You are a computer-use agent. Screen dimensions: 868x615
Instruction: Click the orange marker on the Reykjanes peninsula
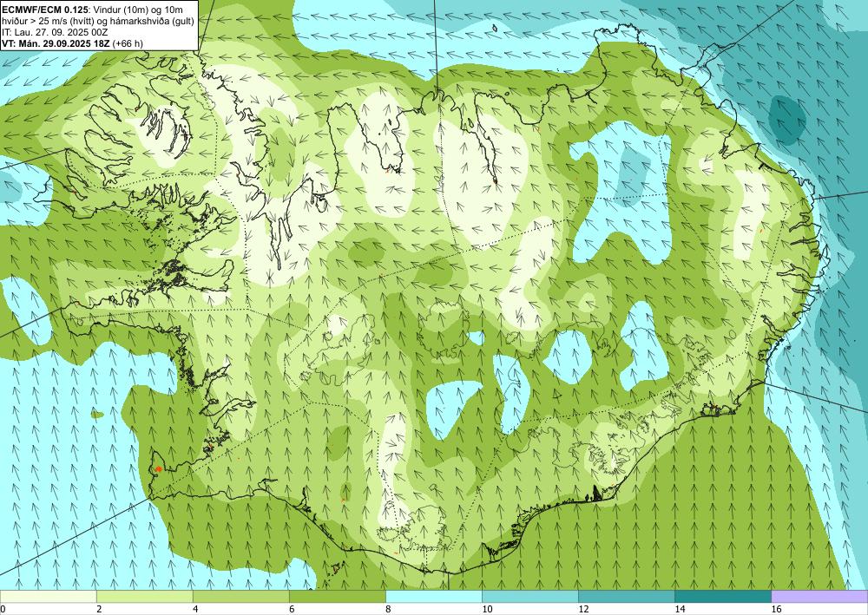click(x=158, y=469)
